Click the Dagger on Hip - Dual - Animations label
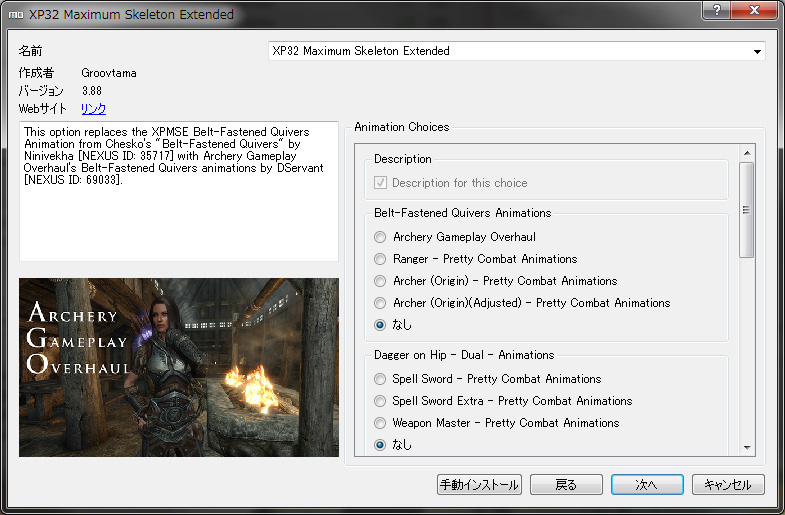Viewport: 785px width, 515px height. tap(464, 355)
